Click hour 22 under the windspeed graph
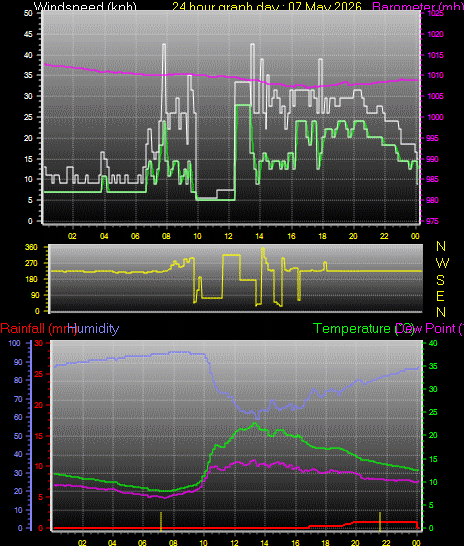The height and width of the screenshot is (546, 464). [x=384, y=236]
